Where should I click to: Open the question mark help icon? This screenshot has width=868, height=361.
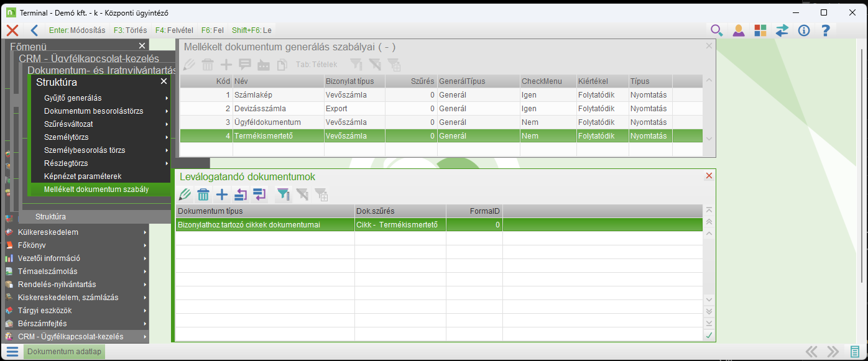[x=826, y=30]
